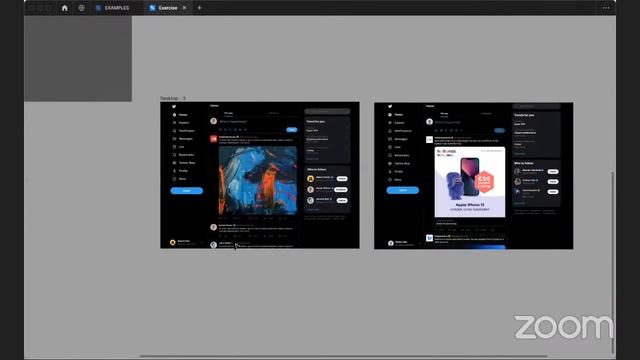Click bottom Follow button in left mockup
The height and width of the screenshot is (360, 640).
(342, 200)
